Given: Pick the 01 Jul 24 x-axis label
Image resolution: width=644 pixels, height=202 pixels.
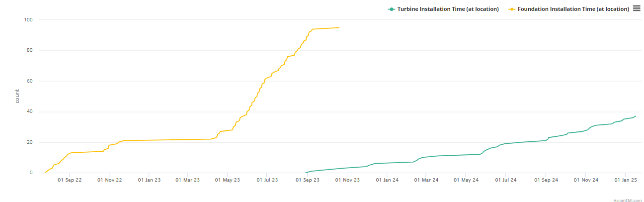Looking at the screenshot, I should pyautogui.click(x=505, y=180).
